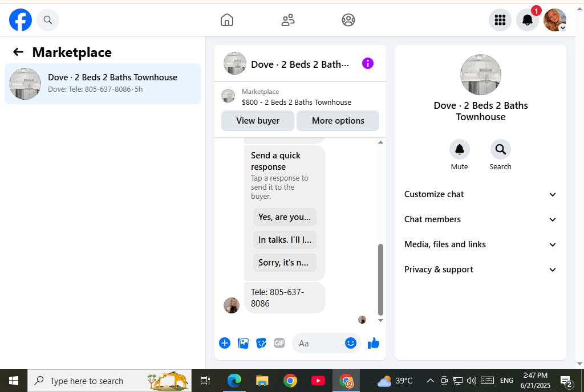Open Windows Start menu

14,381
